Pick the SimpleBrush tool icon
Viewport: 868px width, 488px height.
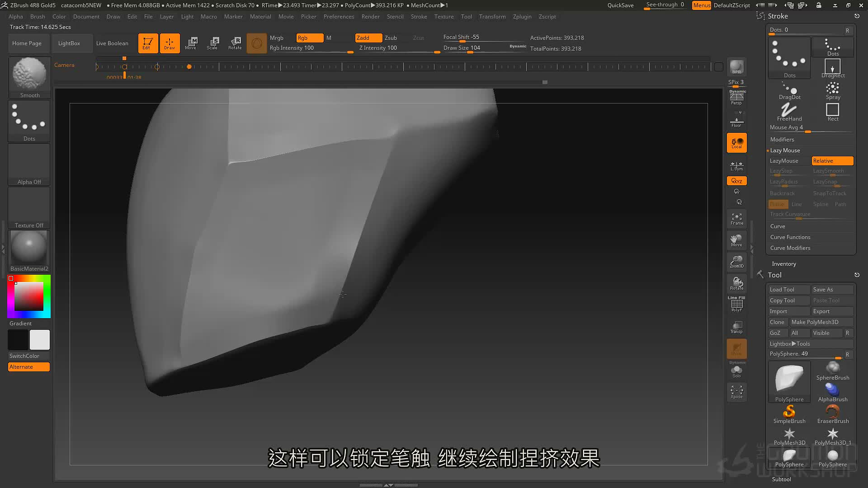click(789, 414)
